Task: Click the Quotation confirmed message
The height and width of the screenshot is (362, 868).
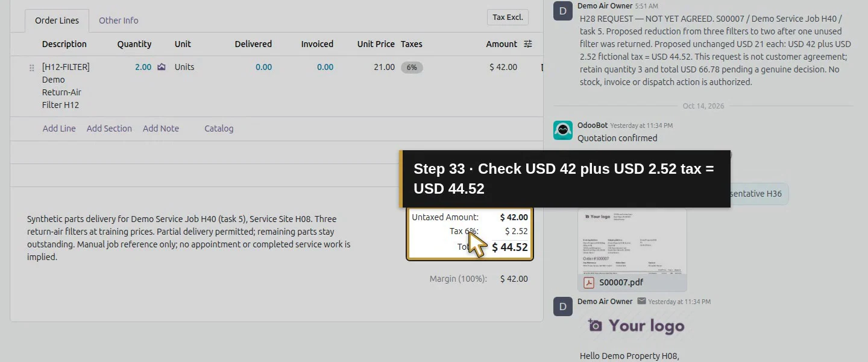Action: tap(617, 138)
